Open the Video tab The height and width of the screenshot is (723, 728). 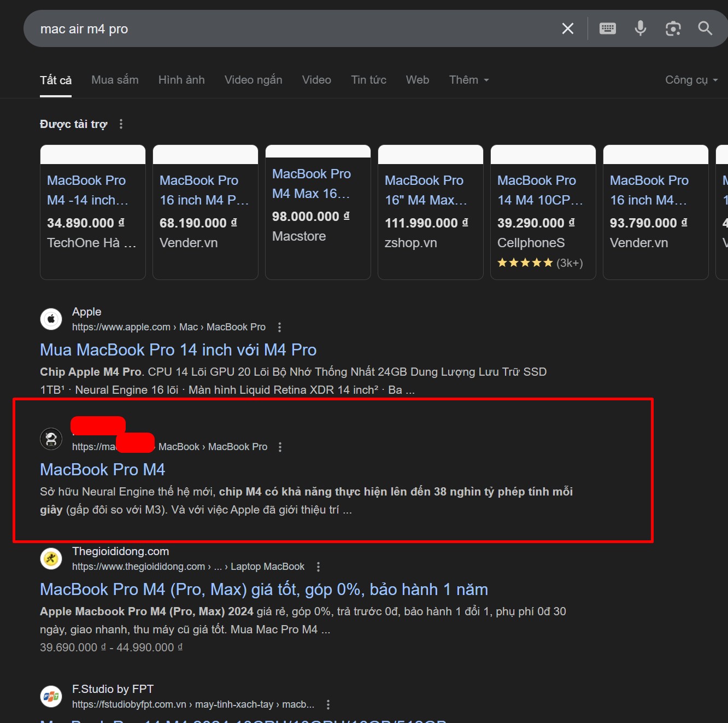[316, 80]
